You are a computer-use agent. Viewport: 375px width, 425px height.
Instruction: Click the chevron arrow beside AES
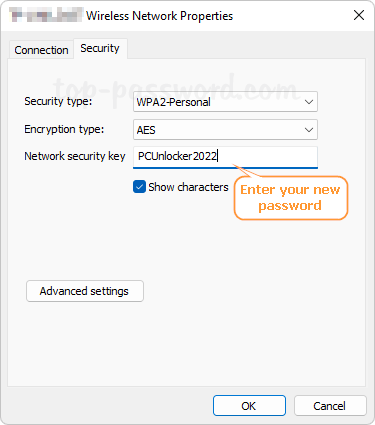pos(309,130)
